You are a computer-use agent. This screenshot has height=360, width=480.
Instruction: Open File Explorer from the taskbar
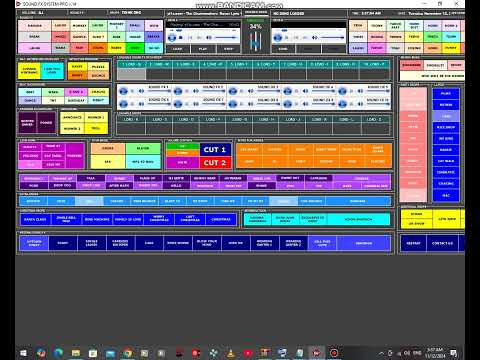[76, 353]
